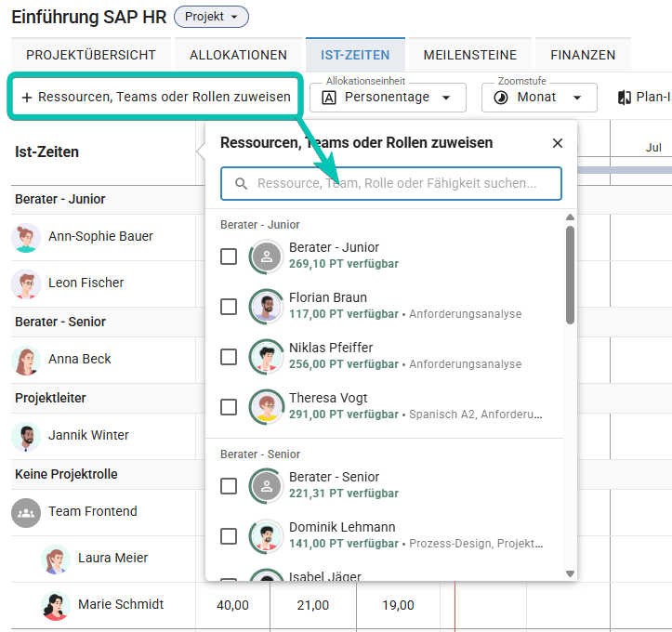The image size is (672, 632).
Task: Open the Projekt dropdown next to title
Action: (211, 17)
